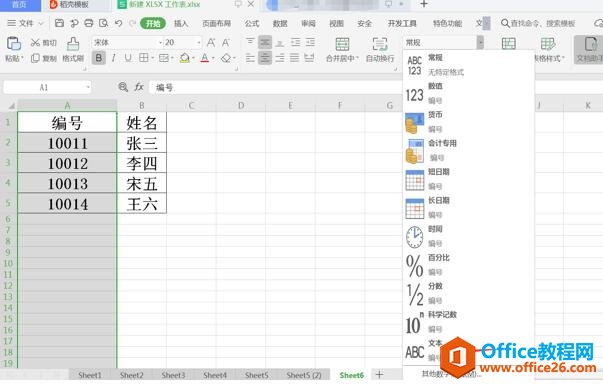The image size is (603, 385).
Task: Click 剪切 to cut the selection
Action: 43,42
